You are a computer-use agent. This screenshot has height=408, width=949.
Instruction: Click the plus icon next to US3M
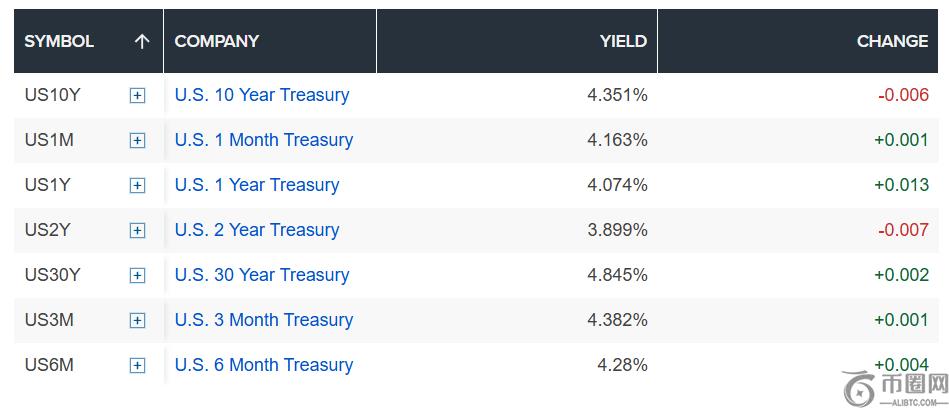(137, 321)
